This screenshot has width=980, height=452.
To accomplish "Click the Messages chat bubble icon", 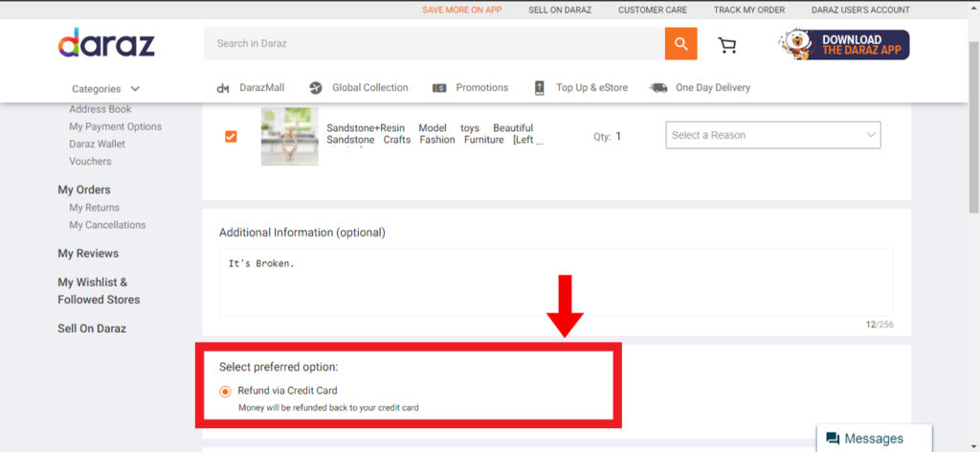I will [833, 439].
